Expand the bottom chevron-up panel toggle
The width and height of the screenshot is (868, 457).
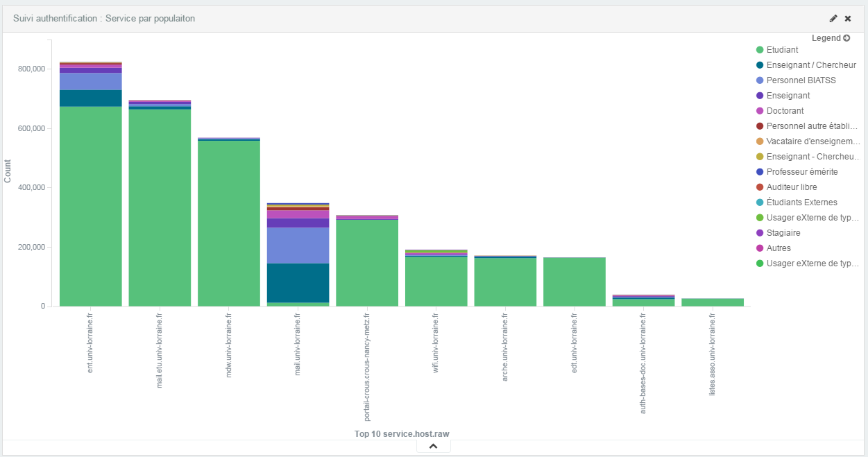433,446
